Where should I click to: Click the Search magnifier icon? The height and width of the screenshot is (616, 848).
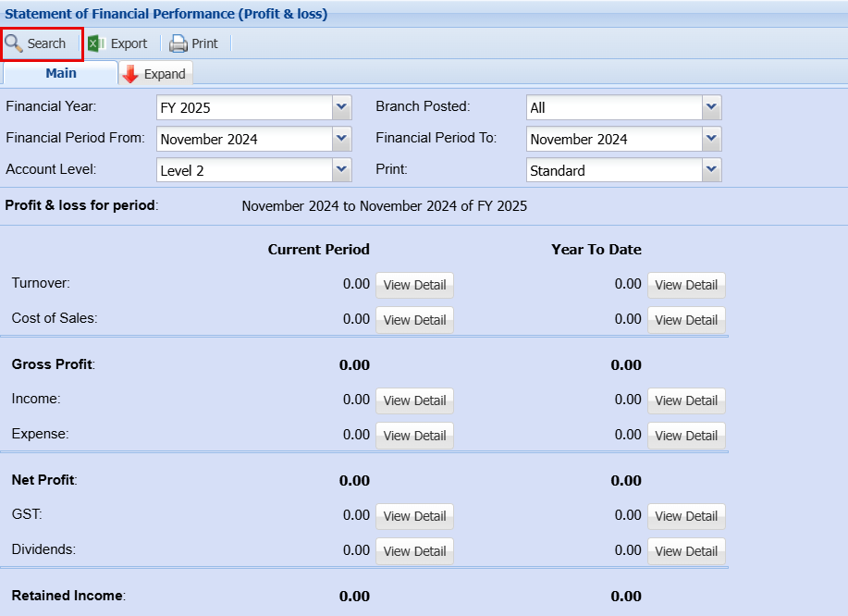14,43
